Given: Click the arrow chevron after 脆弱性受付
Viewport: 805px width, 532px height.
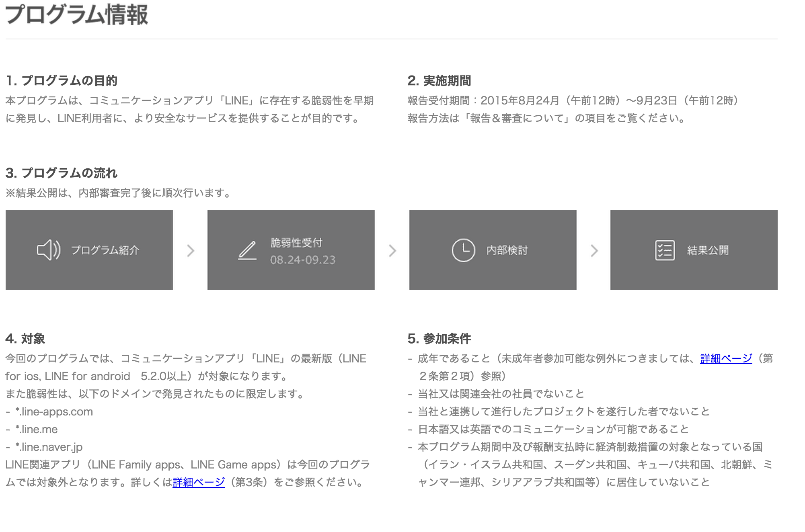Looking at the screenshot, I should click(x=392, y=251).
